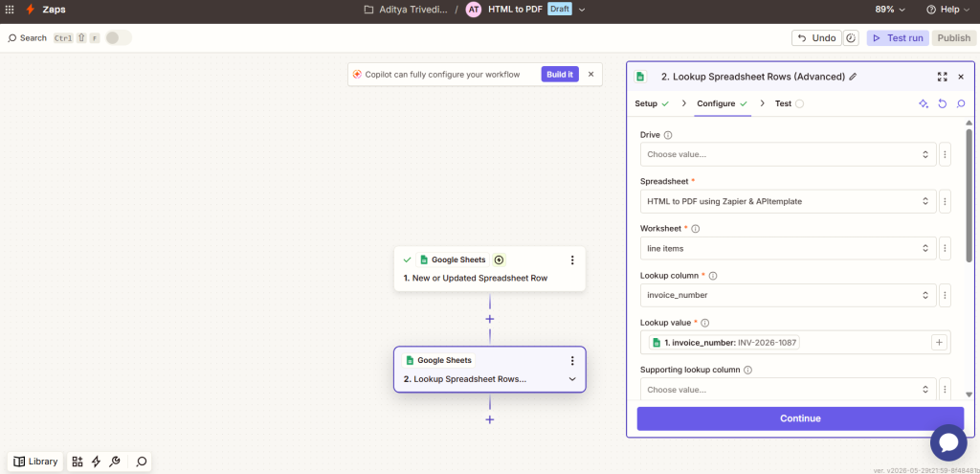Screen dimensions: 980x474
Task: Open Supporting lookup column options menu
Action: [945, 389]
